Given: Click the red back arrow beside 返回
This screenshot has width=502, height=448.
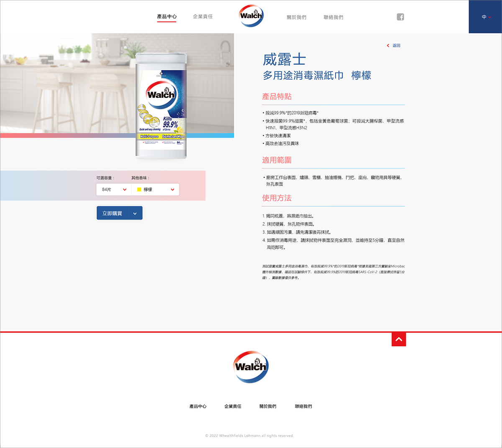Looking at the screenshot, I should click(388, 46).
